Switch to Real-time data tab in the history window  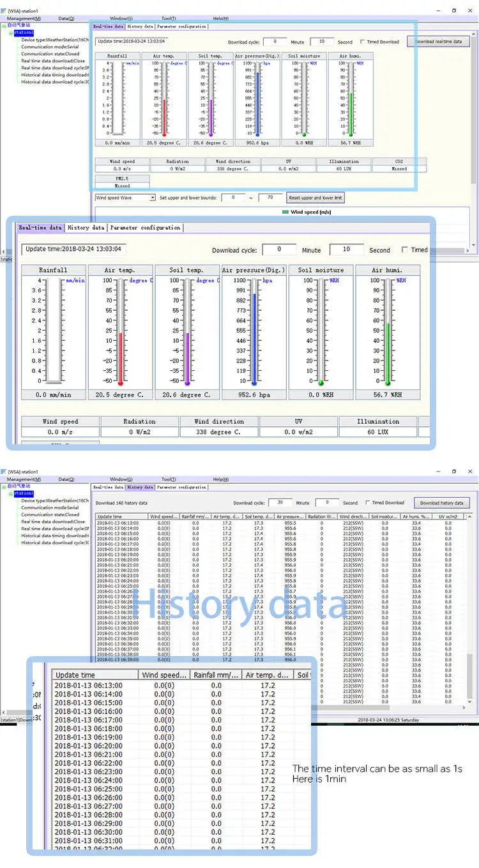click(109, 487)
